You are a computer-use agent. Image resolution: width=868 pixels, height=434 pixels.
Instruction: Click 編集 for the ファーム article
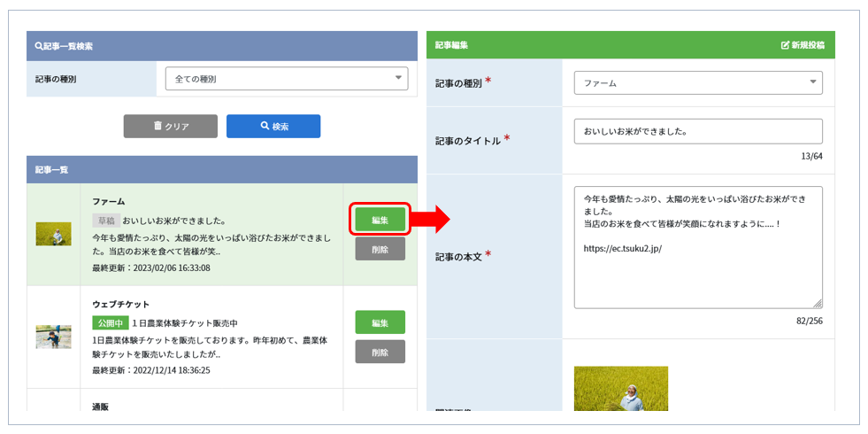[x=380, y=220]
